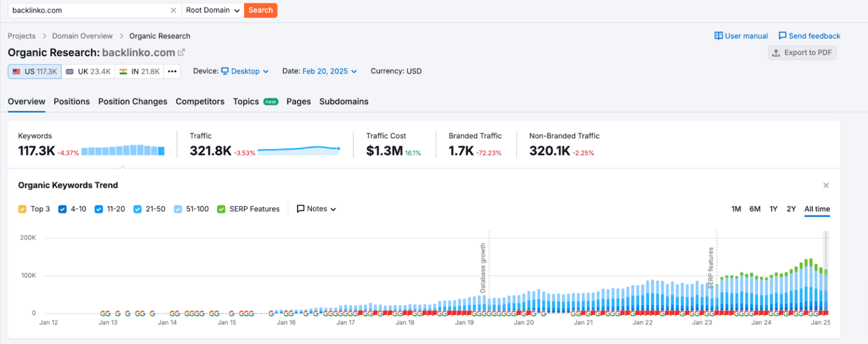This screenshot has height=344, width=868.
Task: Clear the backlinko.com search field
Action: click(173, 10)
